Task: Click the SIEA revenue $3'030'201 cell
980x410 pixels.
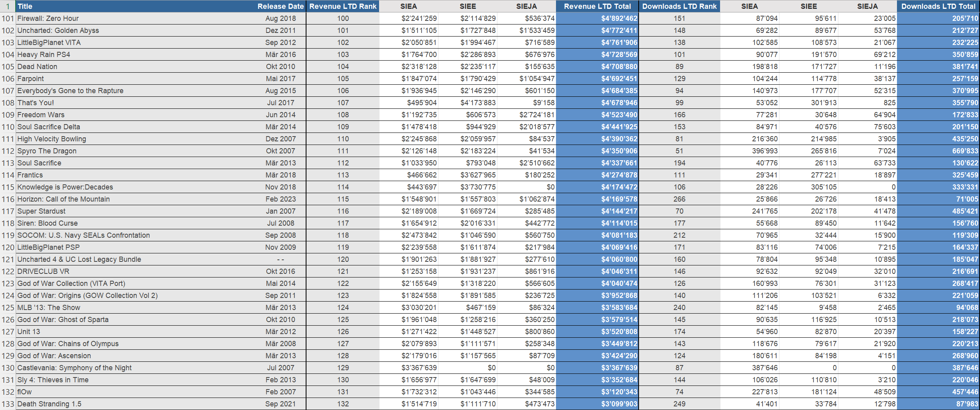Action: [408, 308]
